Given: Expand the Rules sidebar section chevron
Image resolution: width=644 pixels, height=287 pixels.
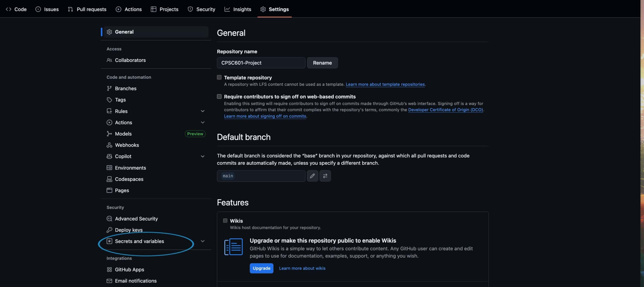Looking at the screenshot, I should (x=203, y=111).
